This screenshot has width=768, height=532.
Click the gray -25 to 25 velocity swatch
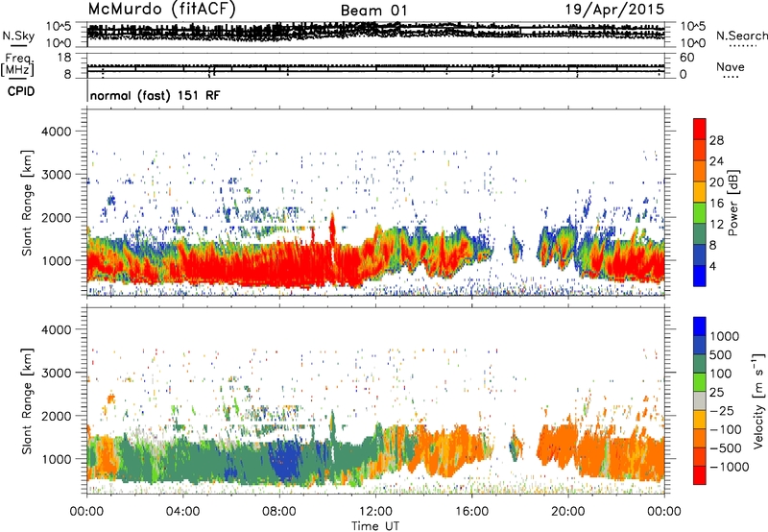(x=700, y=401)
